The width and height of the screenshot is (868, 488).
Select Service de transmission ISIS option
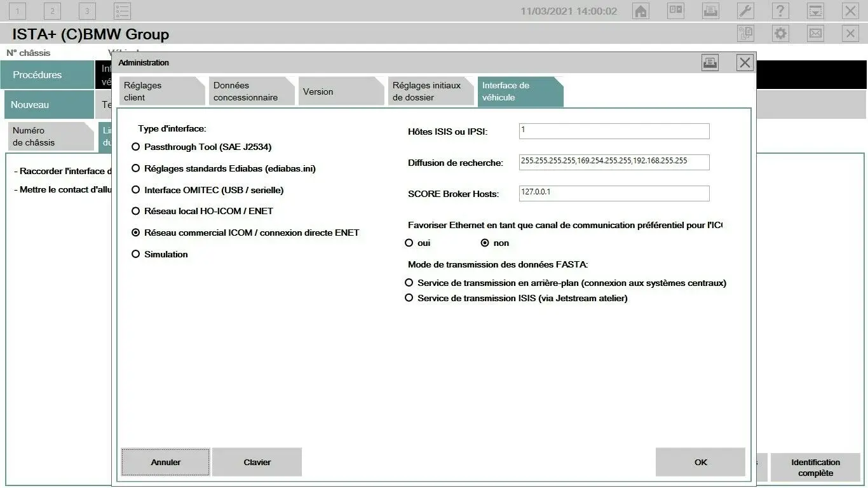pos(409,298)
